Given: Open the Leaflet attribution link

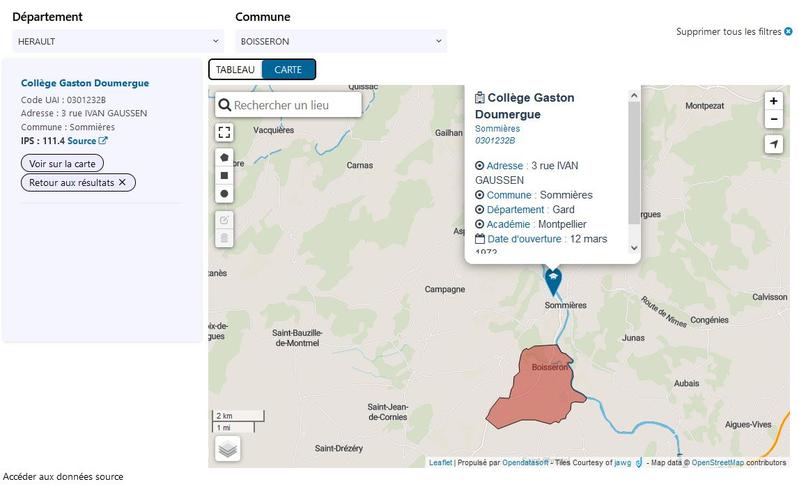Looking at the screenshot, I should [440, 462].
